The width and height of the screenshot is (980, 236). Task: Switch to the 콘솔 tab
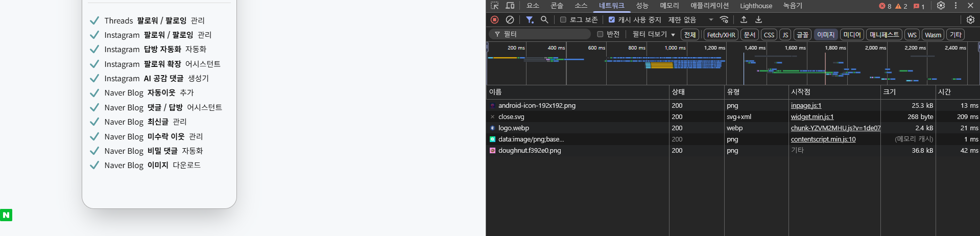tap(557, 6)
